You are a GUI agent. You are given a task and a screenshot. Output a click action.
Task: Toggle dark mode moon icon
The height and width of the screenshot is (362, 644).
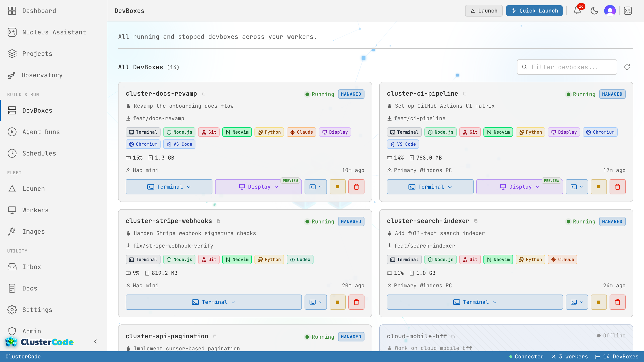click(x=594, y=11)
